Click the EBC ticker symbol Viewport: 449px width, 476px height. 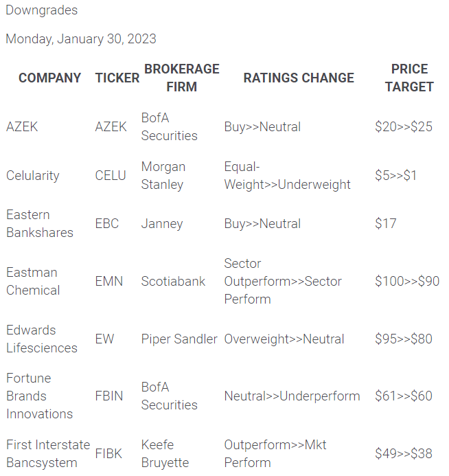click(x=107, y=223)
